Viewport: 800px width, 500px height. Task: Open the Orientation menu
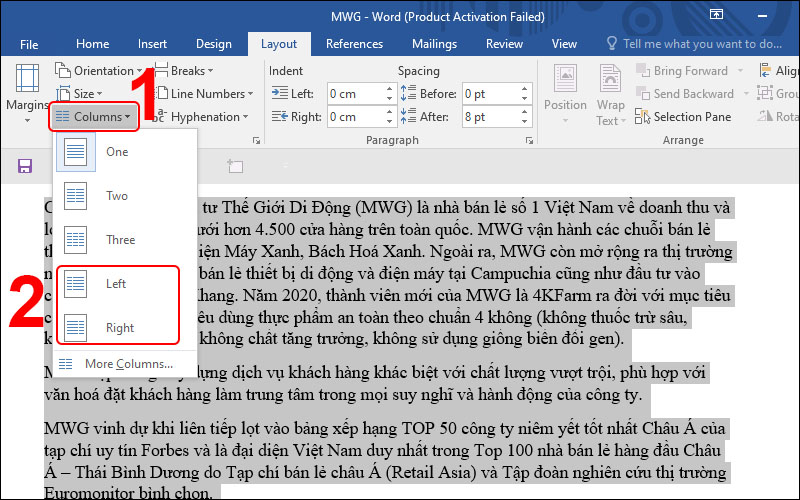tap(98, 71)
